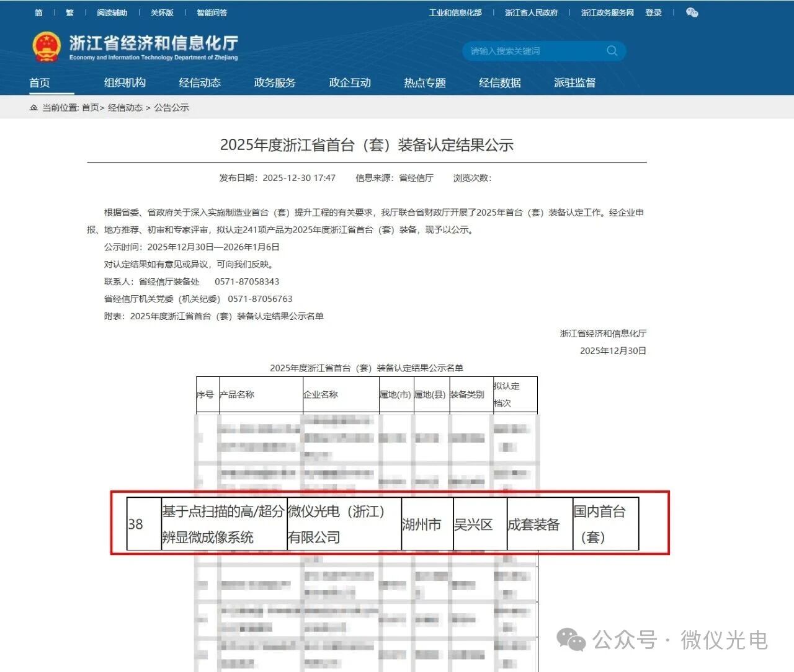This screenshot has height=672, width=794.
Task: Visit 工业和信息化部 link
Action: (455, 12)
